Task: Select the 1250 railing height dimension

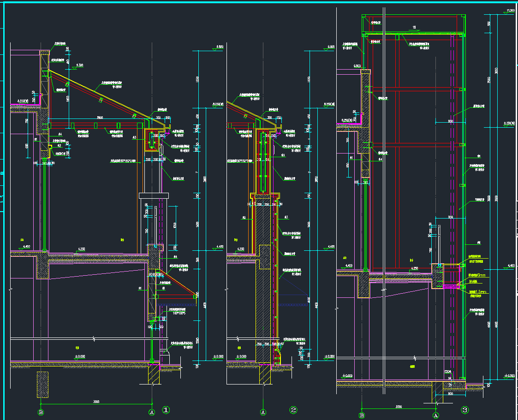Action: (174, 225)
